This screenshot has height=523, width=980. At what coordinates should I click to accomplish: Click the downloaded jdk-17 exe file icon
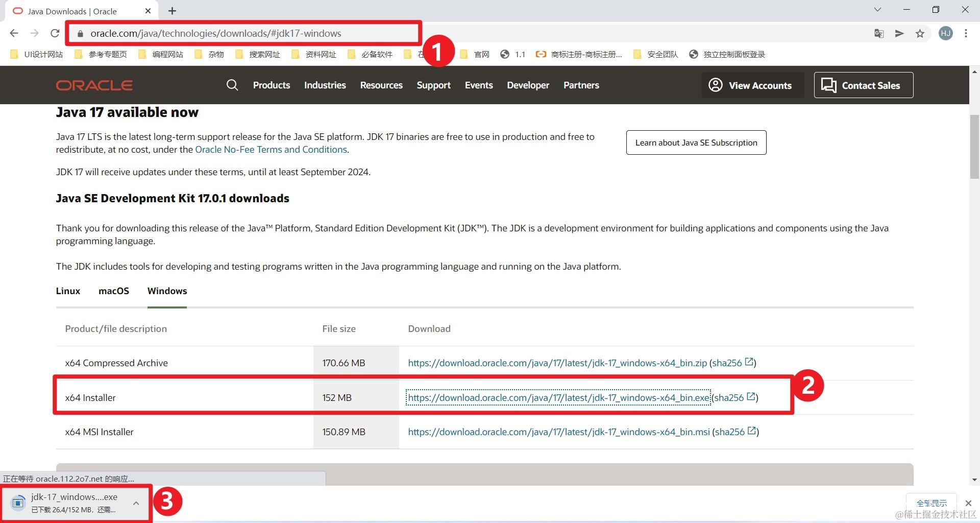pyautogui.click(x=18, y=503)
